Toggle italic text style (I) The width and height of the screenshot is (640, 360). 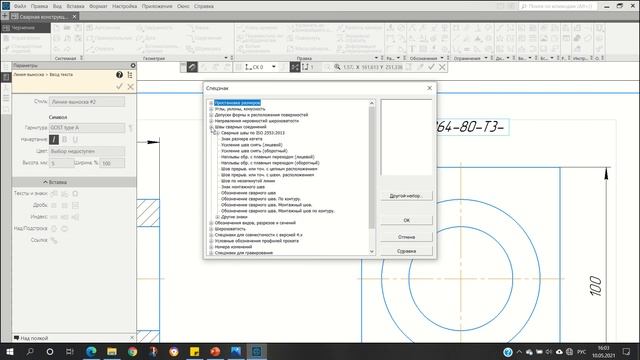pyautogui.click(x=53, y=140)
